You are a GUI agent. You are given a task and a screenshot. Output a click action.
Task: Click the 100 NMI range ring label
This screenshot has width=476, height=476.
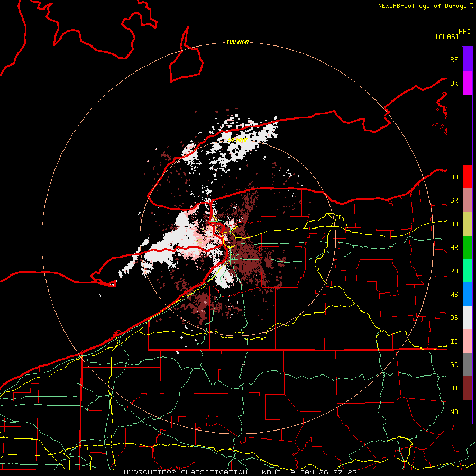237,42
